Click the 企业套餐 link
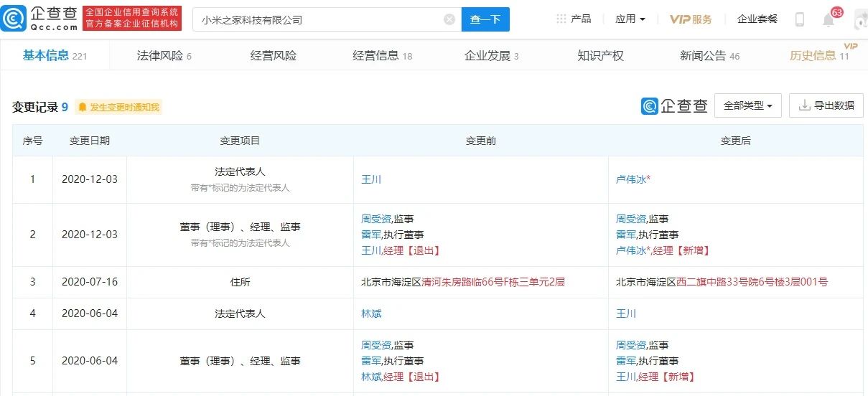Viewport: 868px width, 396px height. click(x=757, y=19)
